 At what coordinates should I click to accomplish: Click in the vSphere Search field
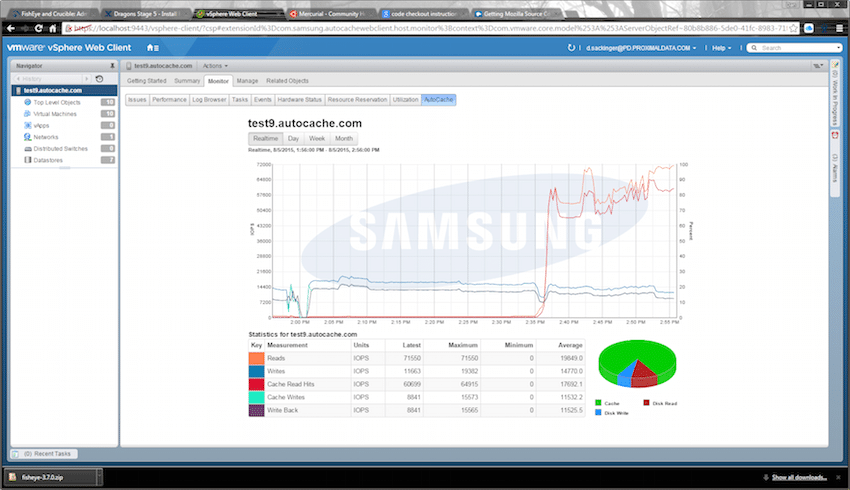coord(797,48)
